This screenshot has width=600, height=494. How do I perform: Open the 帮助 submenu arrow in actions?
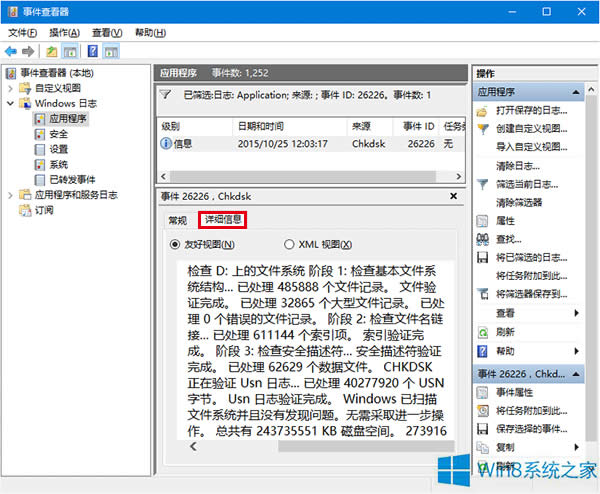[x=577, y=351]
